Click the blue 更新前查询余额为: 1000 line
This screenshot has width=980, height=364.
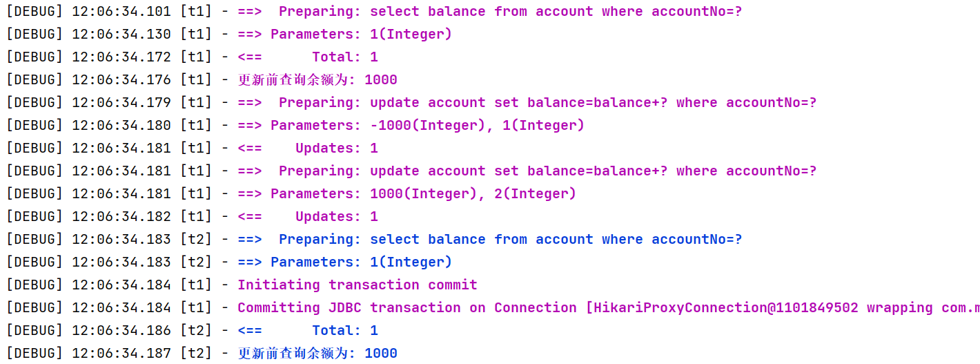pos(202,353)
